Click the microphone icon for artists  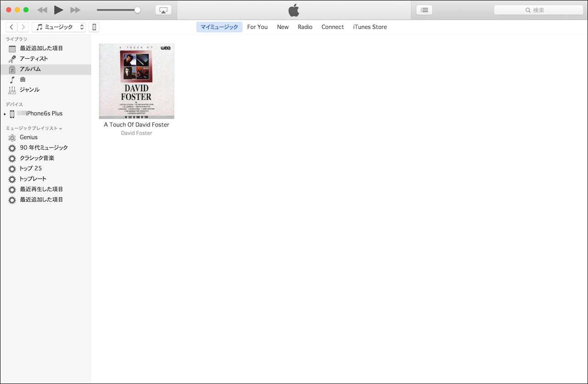12,59
